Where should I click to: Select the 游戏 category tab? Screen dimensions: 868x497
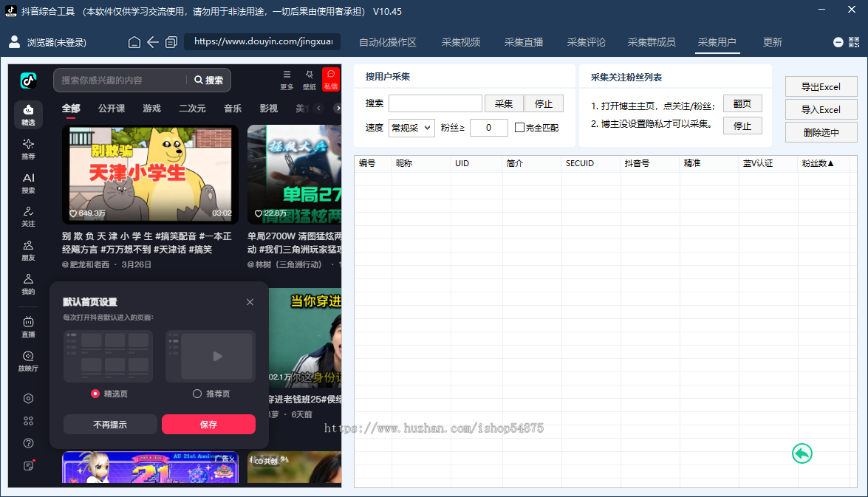point(151,109)
